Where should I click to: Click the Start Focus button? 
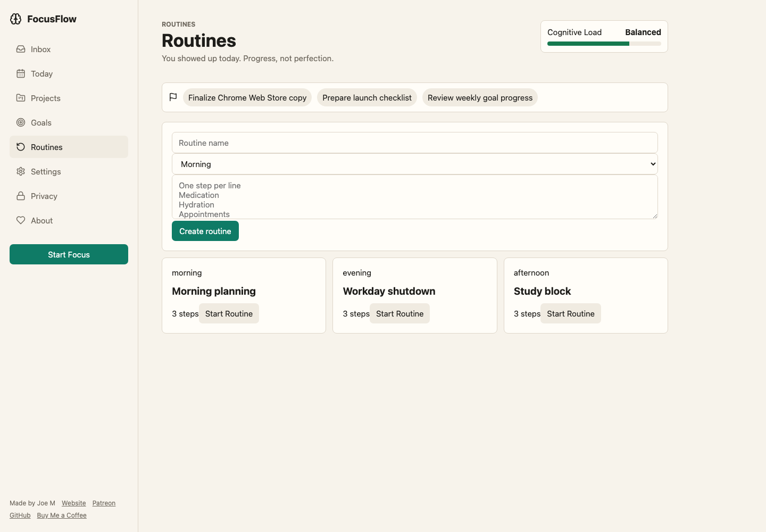point(69,254)
